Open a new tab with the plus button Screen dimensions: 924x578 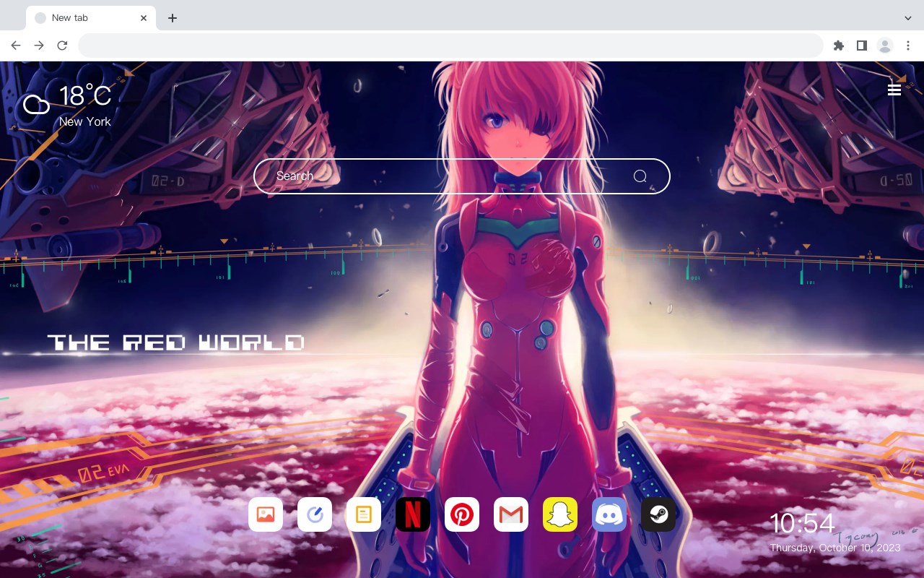[172, 18]
